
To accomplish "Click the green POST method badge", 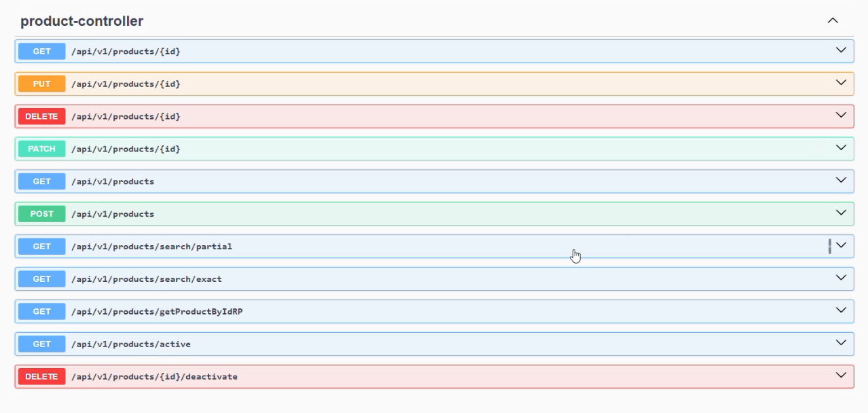I will tap(41, 214).
